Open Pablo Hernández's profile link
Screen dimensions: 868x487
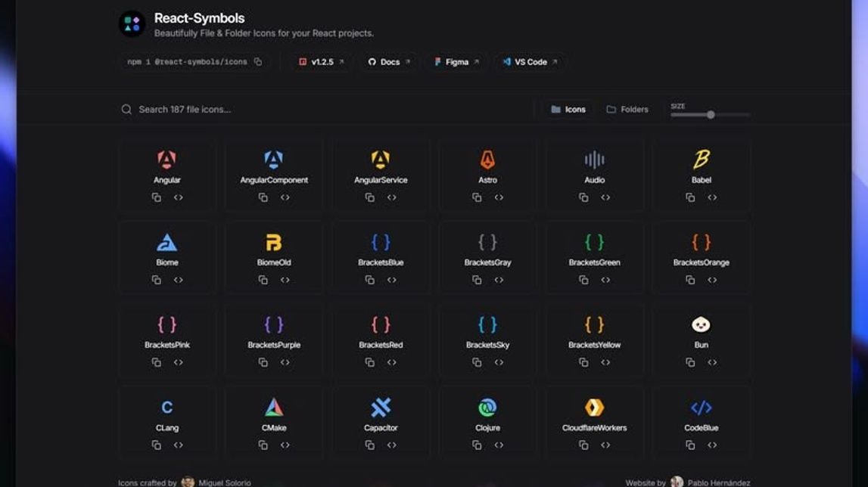coord(711,482)
